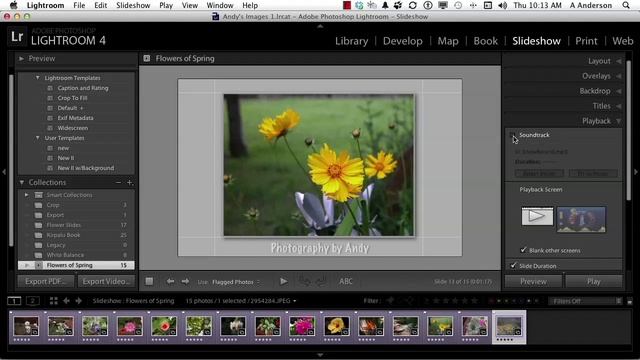
Task: Collapse User Templates folder
Action: (x=38, y=138)
